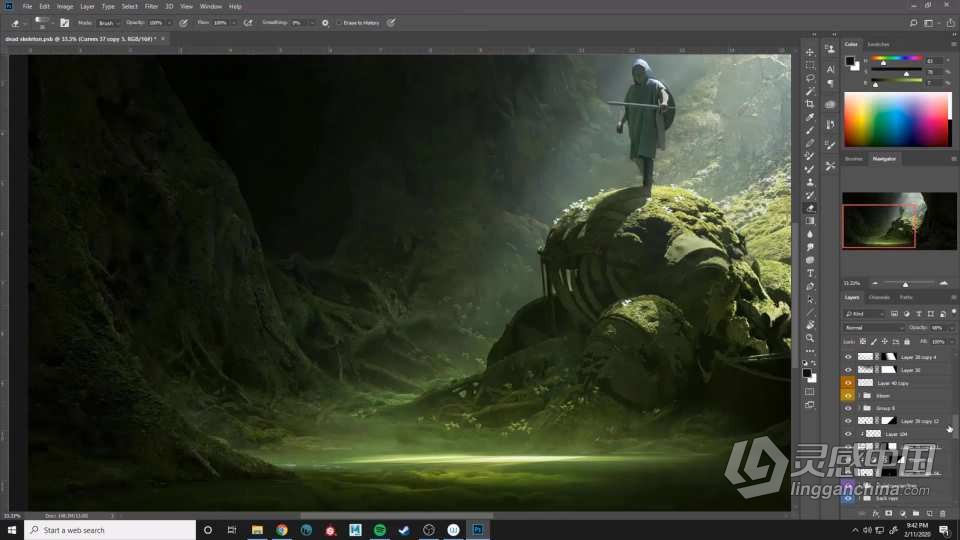
Task: Delete layer with trash icon
Action: (943, 514)
